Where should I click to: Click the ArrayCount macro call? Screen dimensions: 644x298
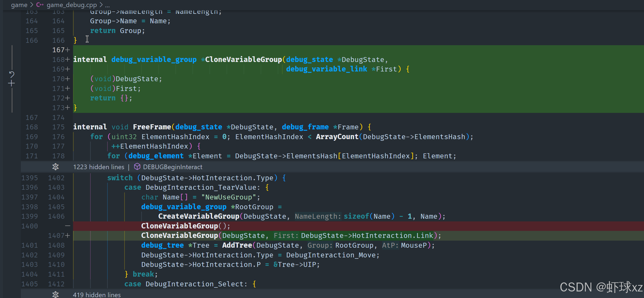point(337,137)
